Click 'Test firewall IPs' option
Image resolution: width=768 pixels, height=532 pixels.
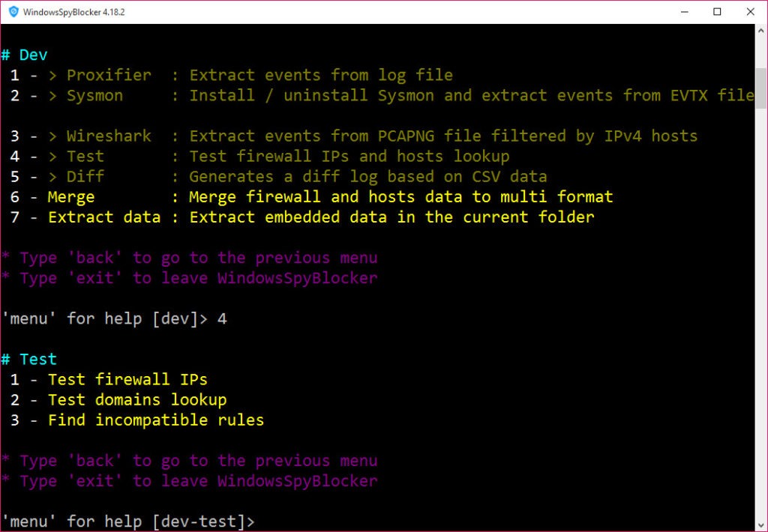tap(127, 379)
